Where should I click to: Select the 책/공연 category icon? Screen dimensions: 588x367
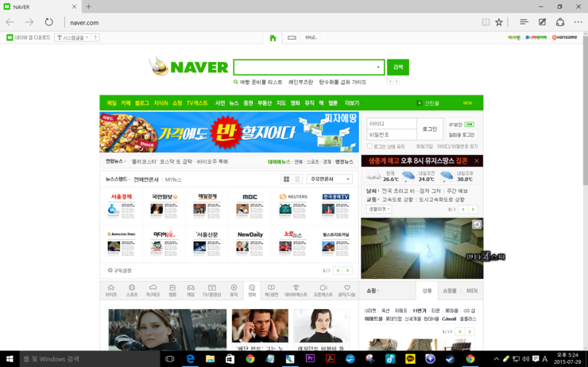pyautogui.click(x=272, y=291)
